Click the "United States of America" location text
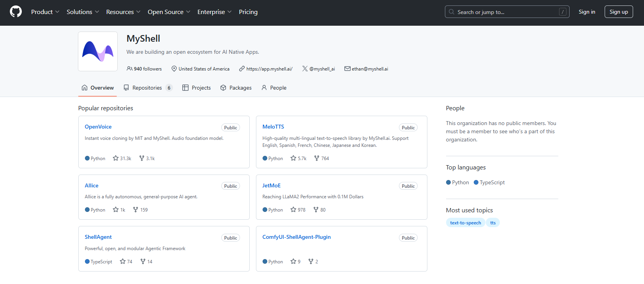The width and height of the screenshot is (644, 284). point(204,69)
